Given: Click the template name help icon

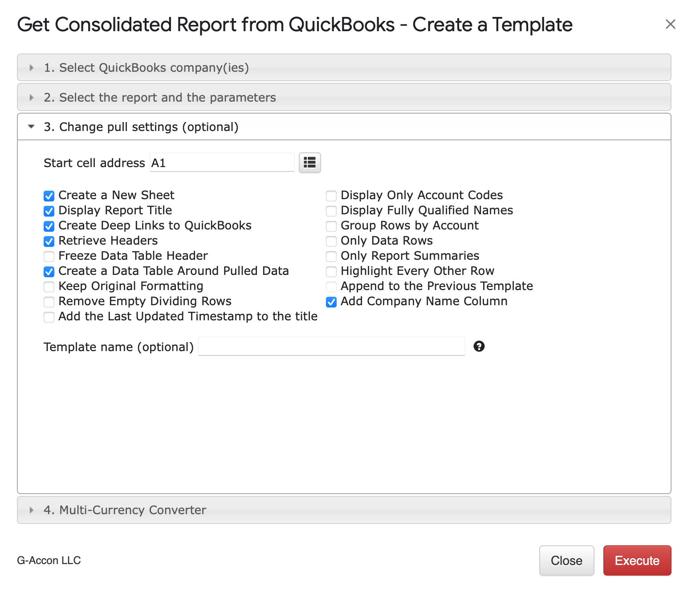Looking at the screenshot, I should pos(479,346).
